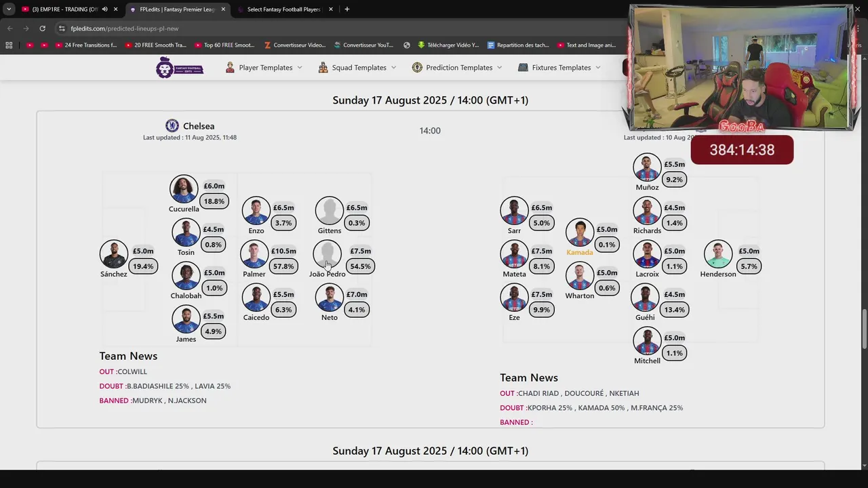Click the Player Templates person icon
Image resolution: width=868 pixels, height=488 pixels.
(x=231, y=67)
